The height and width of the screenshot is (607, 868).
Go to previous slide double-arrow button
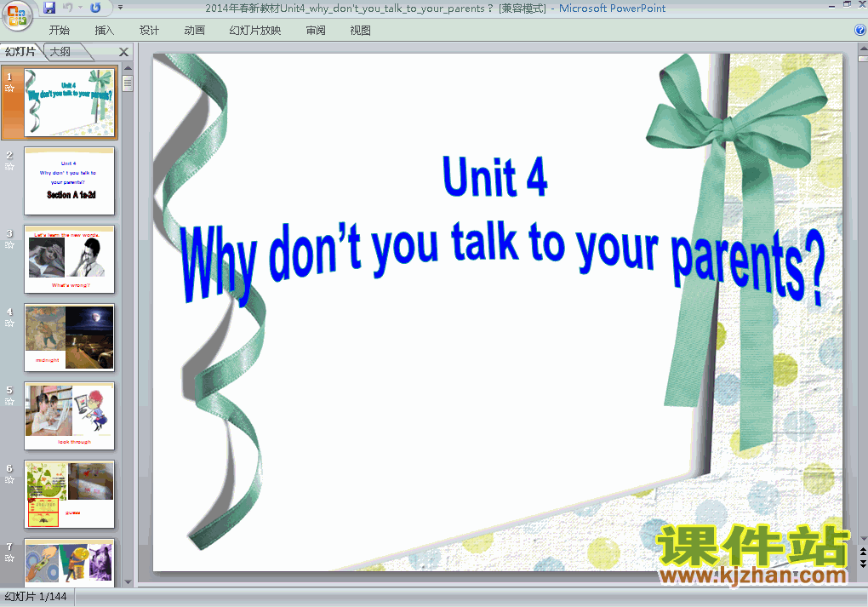pos(863,552)
